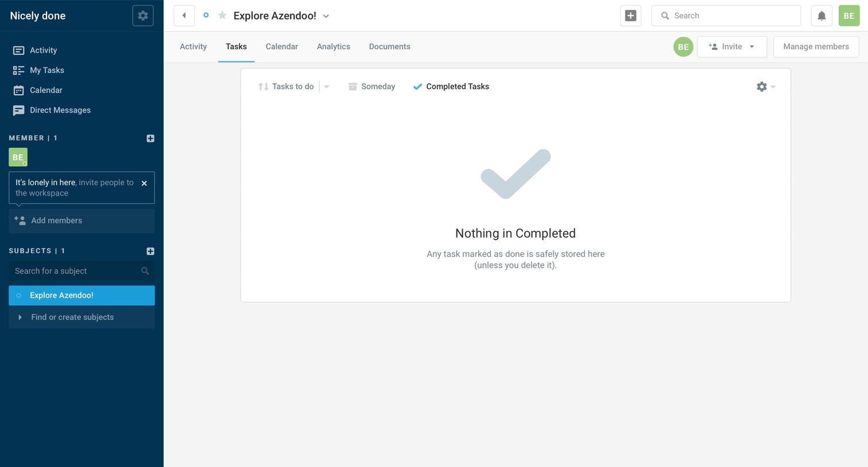Show Completed Tasks
Image resolution: width=868 pixels, height=467 pixels.
451,87
